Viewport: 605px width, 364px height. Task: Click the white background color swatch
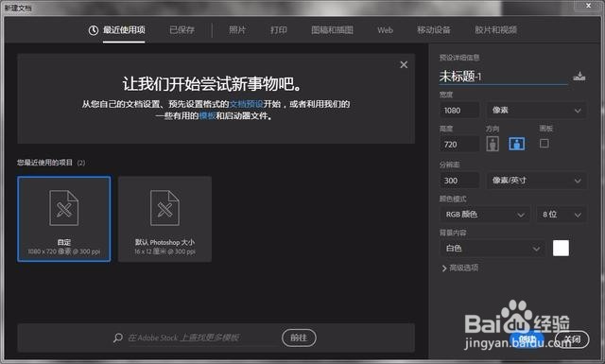point(561,249)
